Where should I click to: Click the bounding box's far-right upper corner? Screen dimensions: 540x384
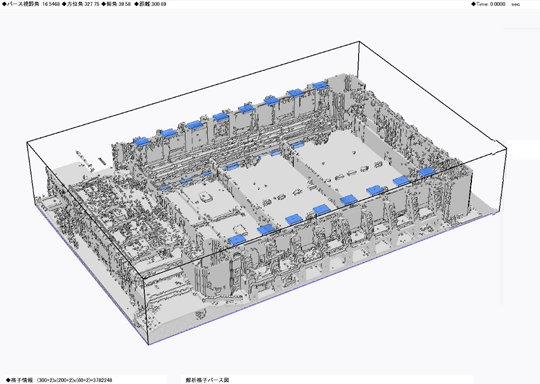(507, 148)
